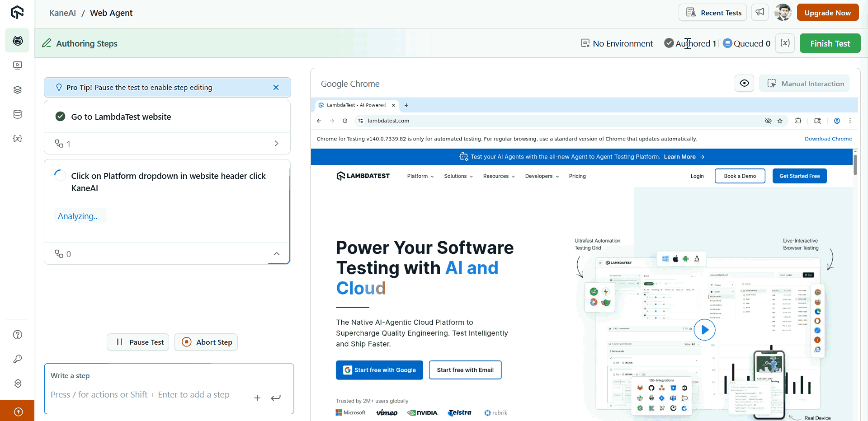Open the database icon in the sidebar
The width and height of the screenshot is (868, 421).
click(17, 114)
